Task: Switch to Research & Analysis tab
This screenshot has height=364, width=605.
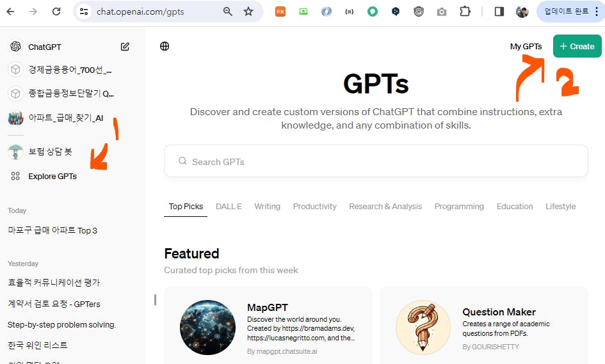Action: (385, 207)
